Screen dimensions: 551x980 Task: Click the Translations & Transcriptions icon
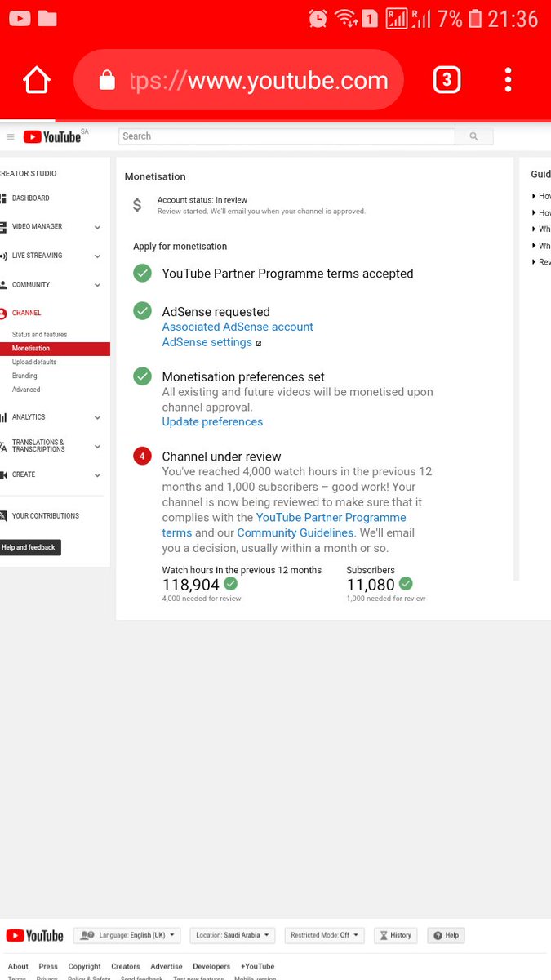pyautogui.click(x=3, y=446)
